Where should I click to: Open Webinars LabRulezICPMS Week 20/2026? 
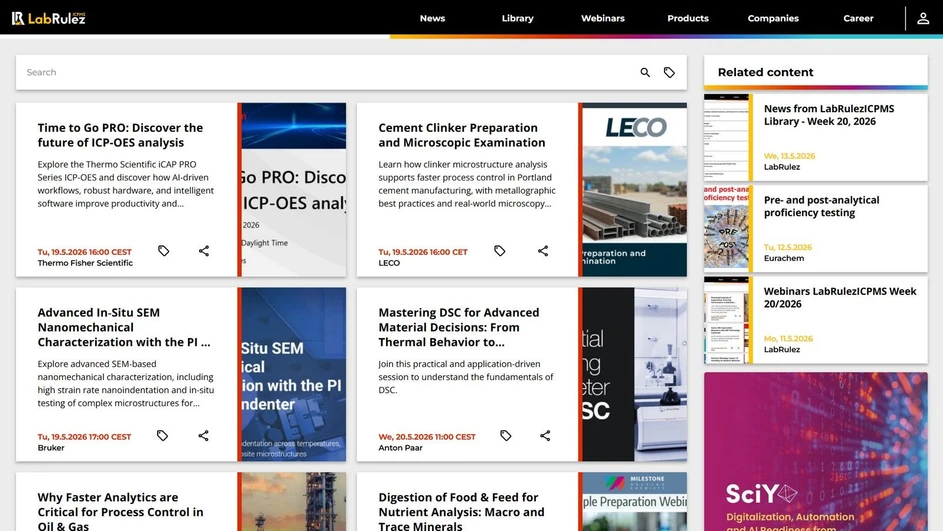[840, 298]
